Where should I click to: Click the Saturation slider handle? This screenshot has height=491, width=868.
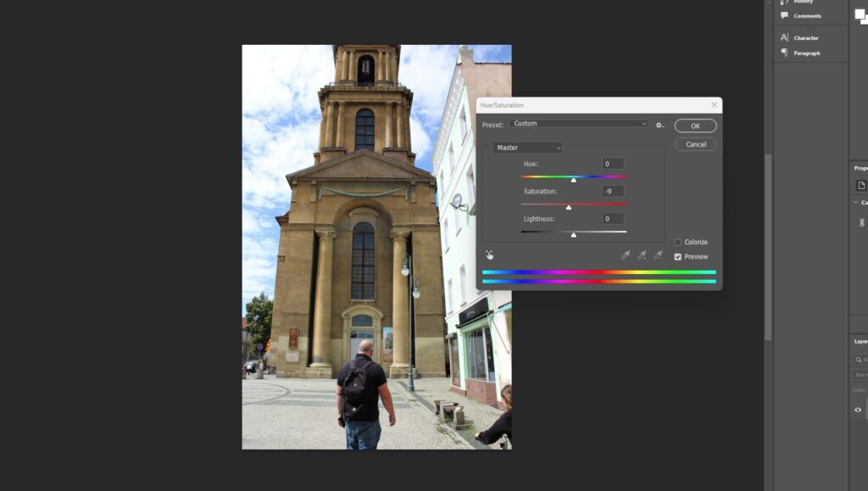click(x=569, y=208)
